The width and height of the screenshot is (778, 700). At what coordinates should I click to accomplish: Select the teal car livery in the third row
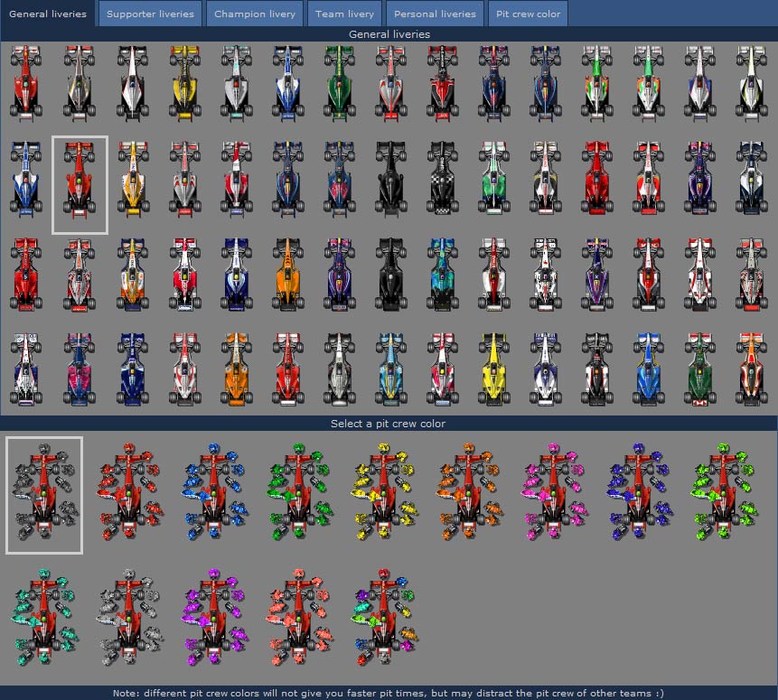click(x=441, y=274)
